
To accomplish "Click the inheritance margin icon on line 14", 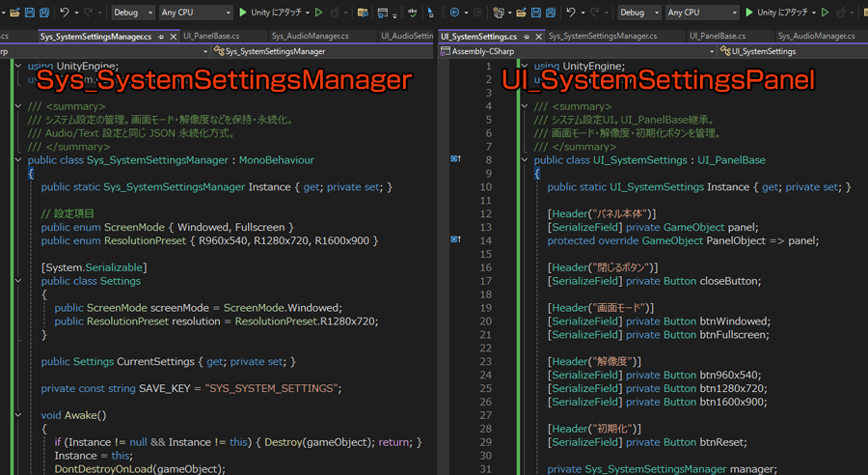I will point(455,240).
